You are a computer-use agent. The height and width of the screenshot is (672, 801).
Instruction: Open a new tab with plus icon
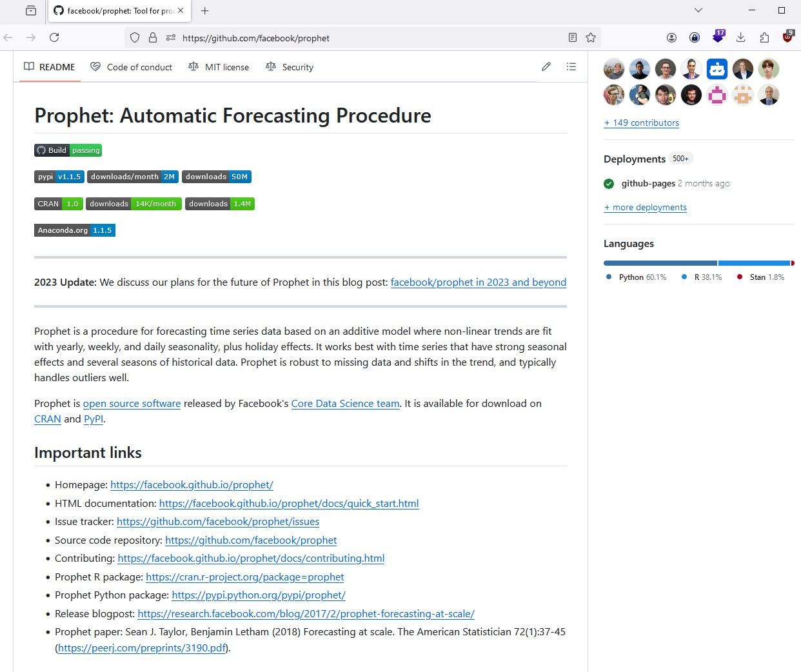click(204, 10)
